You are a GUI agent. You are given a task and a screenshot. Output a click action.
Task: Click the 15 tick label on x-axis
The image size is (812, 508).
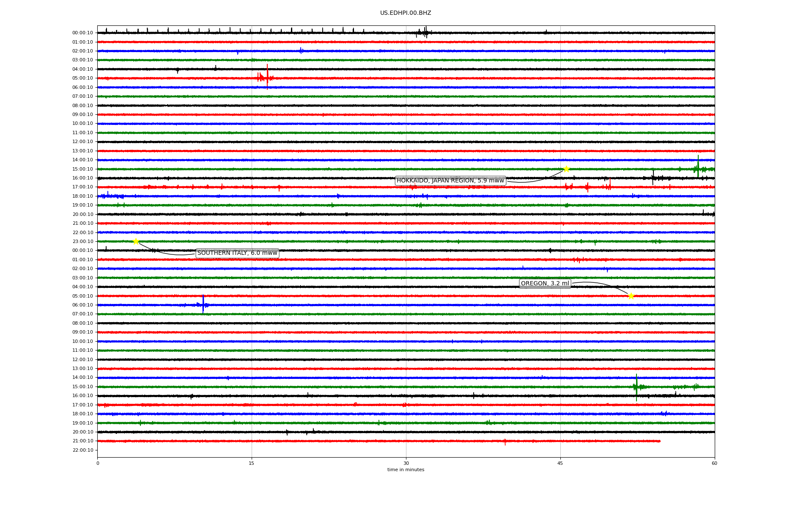252,463
